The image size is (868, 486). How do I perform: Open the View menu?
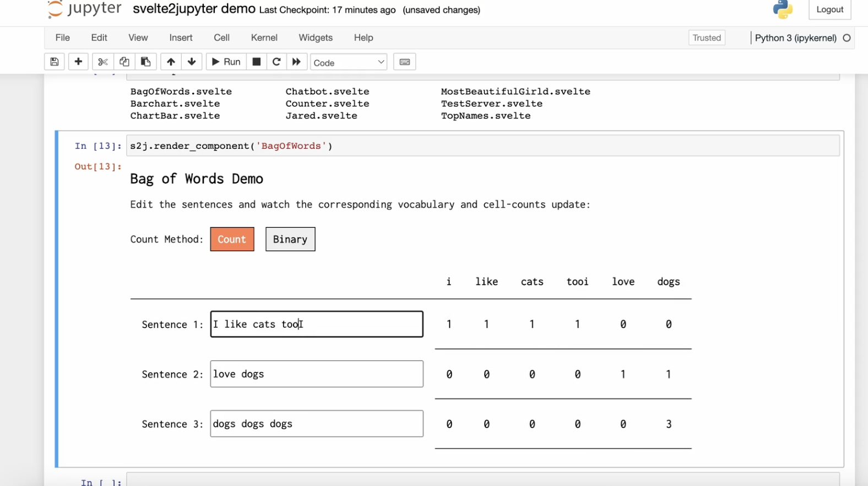click(x=138, y=37)
